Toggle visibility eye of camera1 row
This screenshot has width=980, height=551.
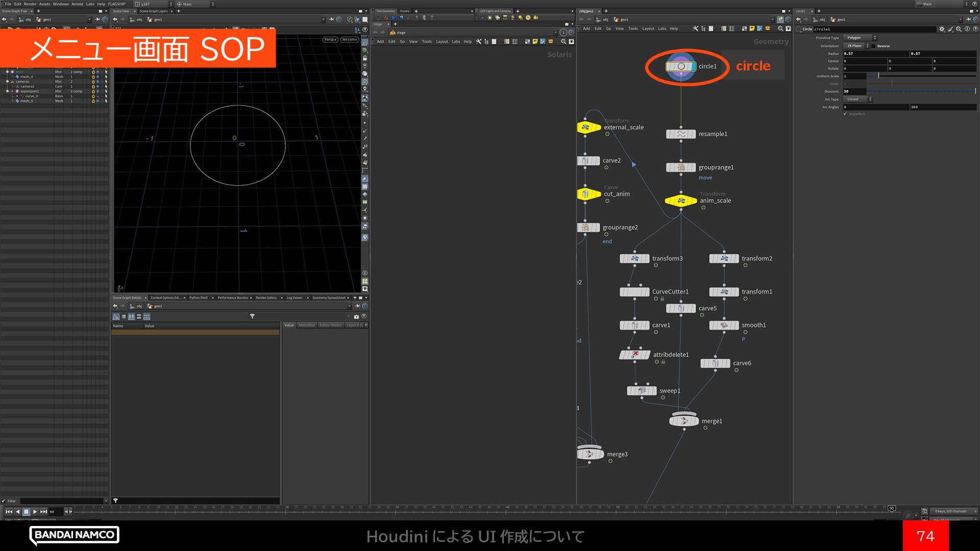97,86
